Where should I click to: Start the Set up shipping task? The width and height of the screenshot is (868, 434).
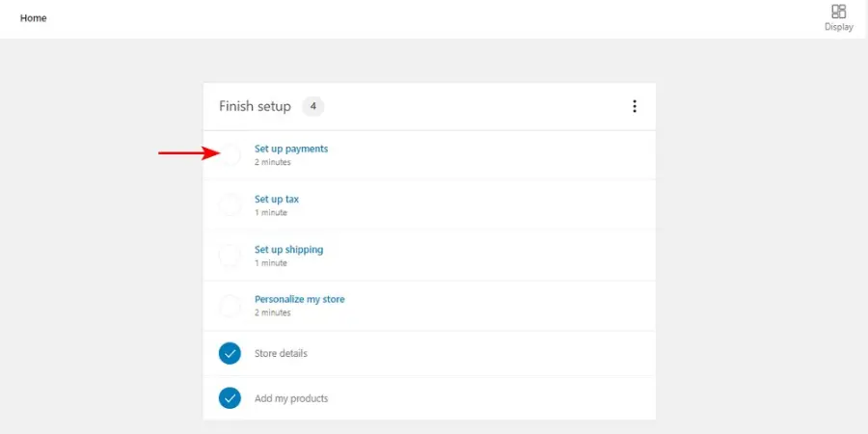[x=288, y=250]
